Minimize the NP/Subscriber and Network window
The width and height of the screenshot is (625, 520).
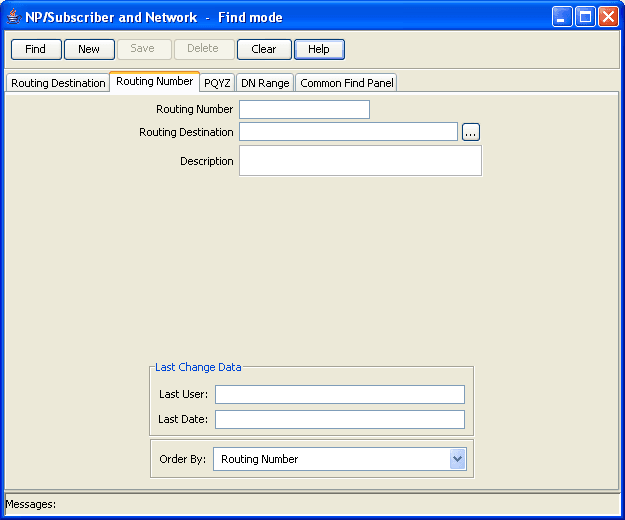pyautogui.click(x=562, y=17)
